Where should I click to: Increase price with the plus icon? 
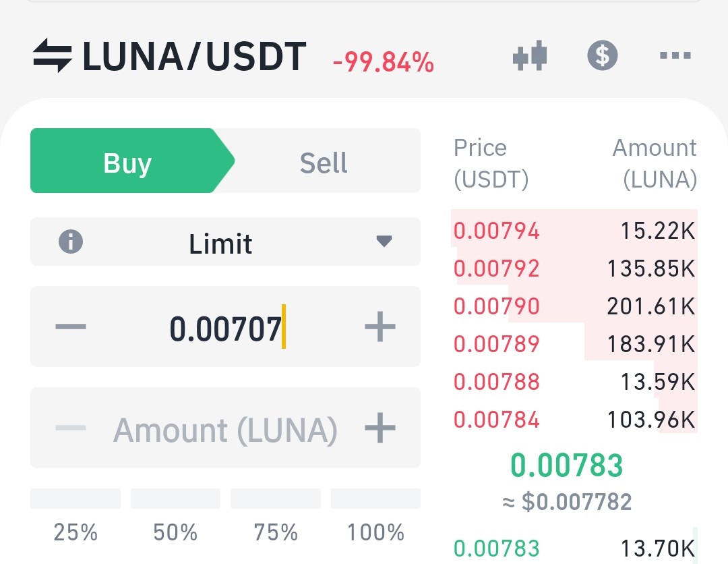tap(380, 326)
